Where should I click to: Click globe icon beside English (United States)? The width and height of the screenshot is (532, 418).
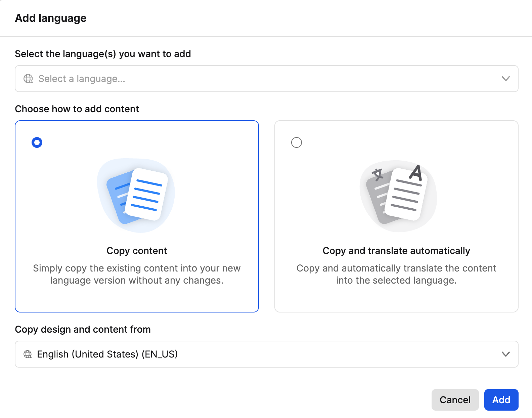pyautogui.click(x=28, y=354)
